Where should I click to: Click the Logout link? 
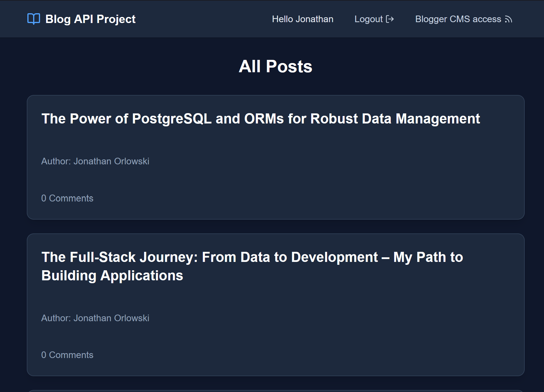[369, 19]
